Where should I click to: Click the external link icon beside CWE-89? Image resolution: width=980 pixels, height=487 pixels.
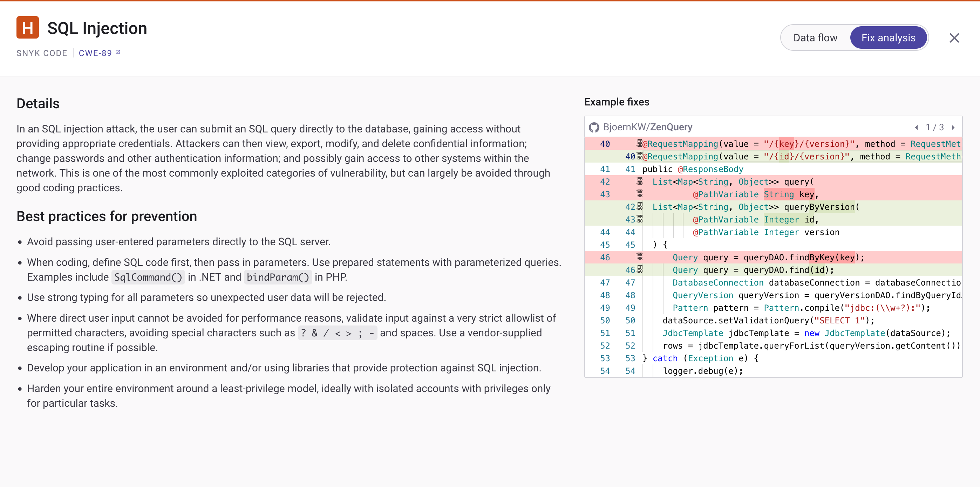pos(118,53)
